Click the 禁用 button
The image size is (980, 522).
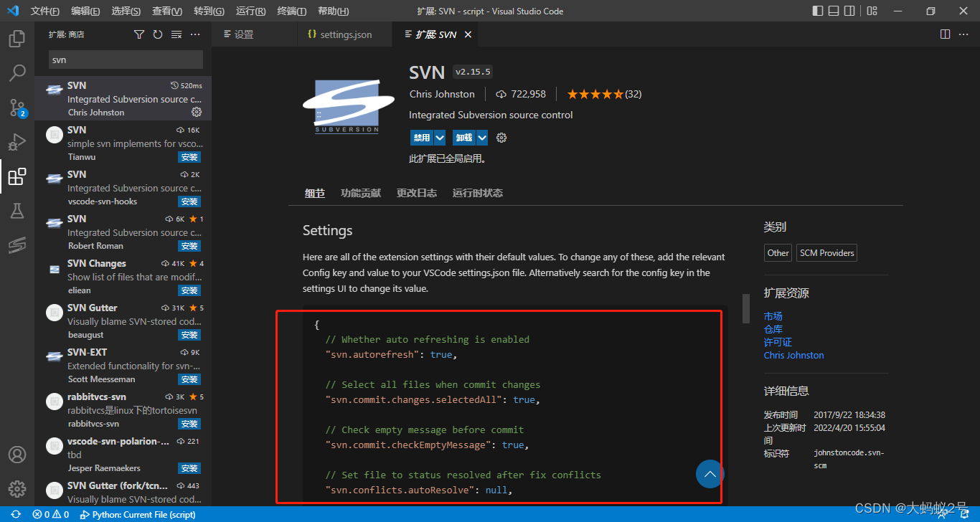422,138
